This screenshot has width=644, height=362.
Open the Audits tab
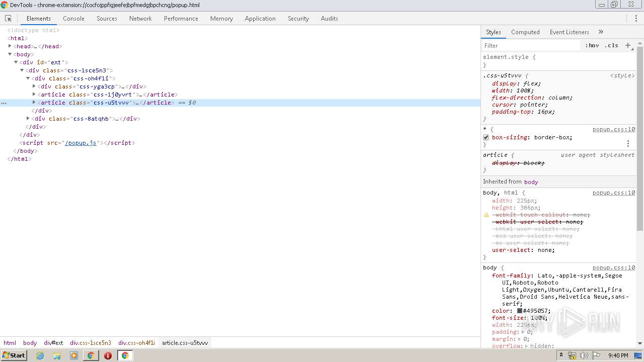pos(330,18)
